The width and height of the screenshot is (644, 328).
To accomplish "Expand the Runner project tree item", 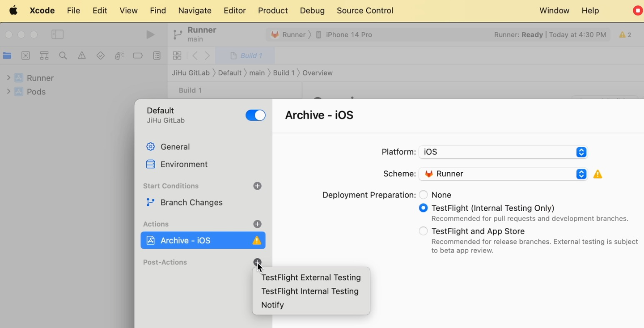I will [8, 78].
